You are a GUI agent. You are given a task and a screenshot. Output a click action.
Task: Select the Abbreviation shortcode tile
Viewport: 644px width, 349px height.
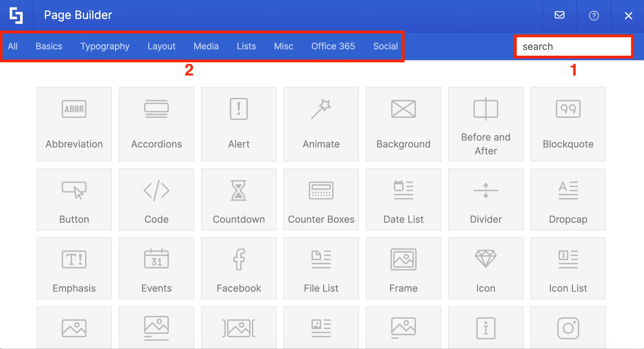tap(74, 124)
